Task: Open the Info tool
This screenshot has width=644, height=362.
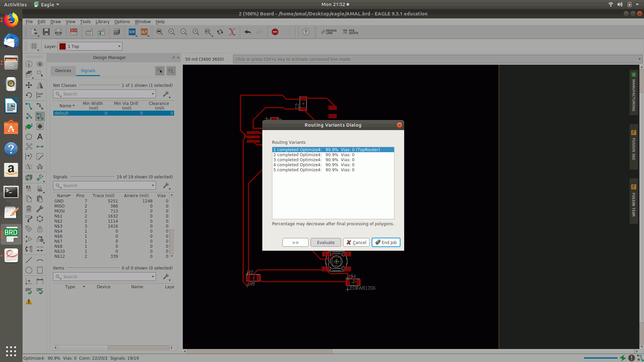Action: pos(29,64)
